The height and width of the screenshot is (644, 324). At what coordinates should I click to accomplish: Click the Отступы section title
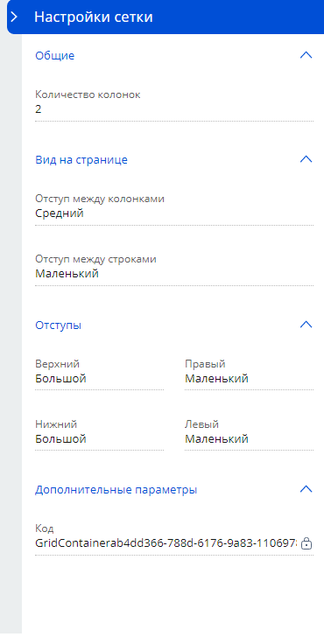point(59,325)
